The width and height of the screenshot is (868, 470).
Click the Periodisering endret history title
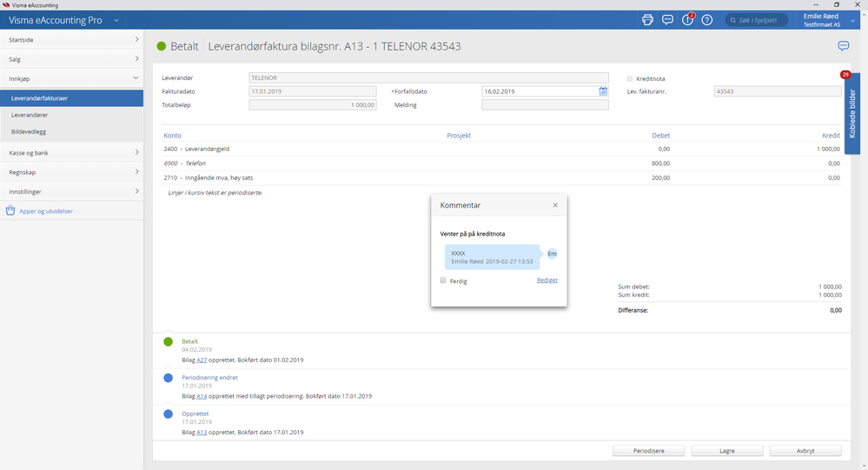(209, 378)
